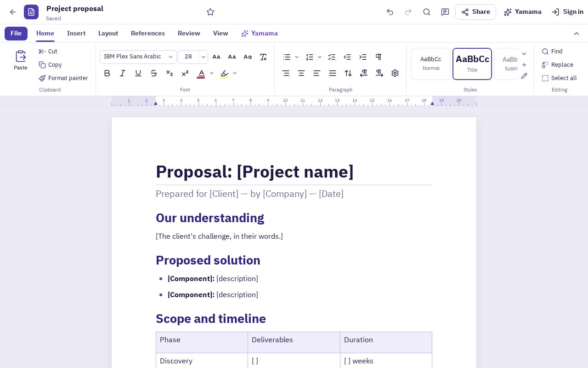Show paragraph marks with the pilcrow icon
The height and width of the screenshot is (368, 588).
[x=379, y=57]
